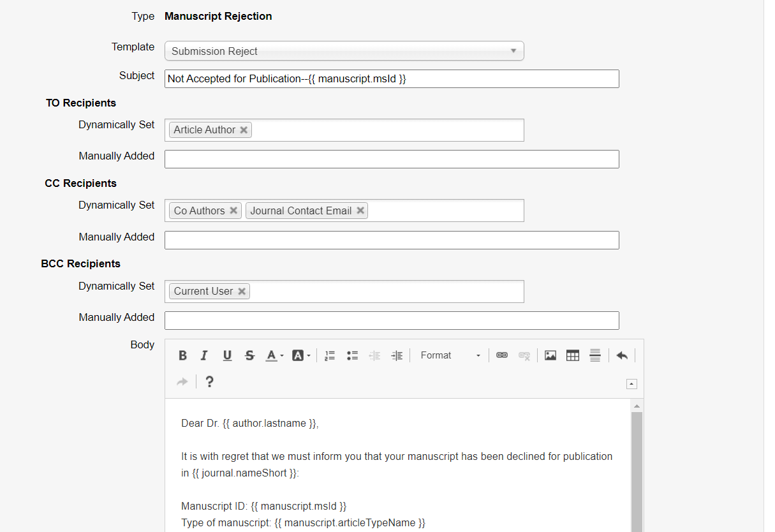Open the Format paragraph dropdown
Image resolution: width=775 pixels, height=532 pixels.
tap(450, 356)
